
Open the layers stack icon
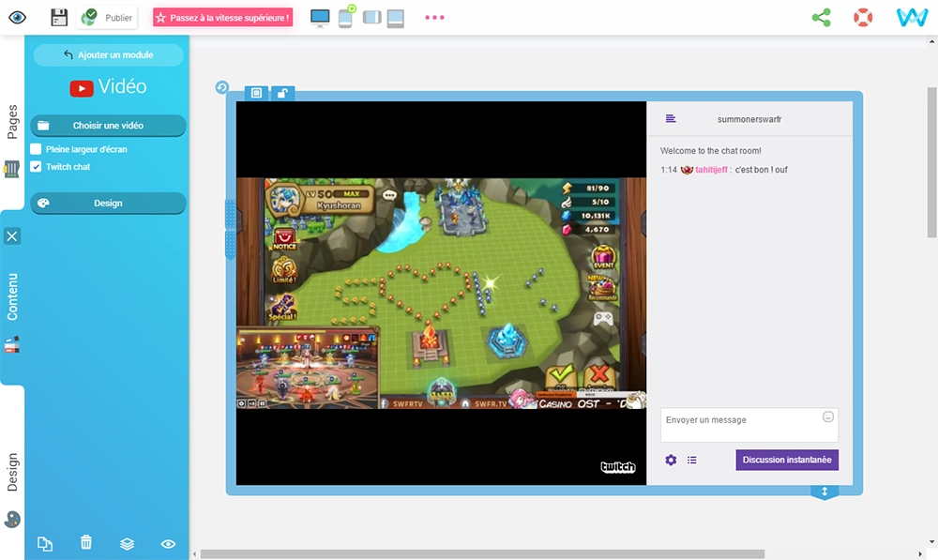click(128, 542)
